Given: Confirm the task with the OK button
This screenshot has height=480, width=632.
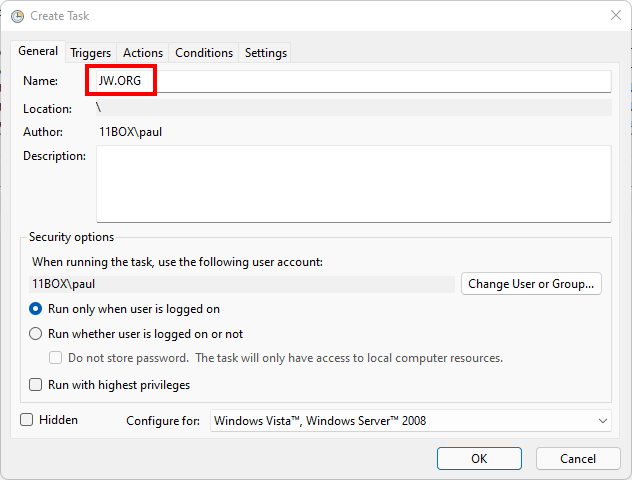Looking at the screenshot, I should pos(479,458).
